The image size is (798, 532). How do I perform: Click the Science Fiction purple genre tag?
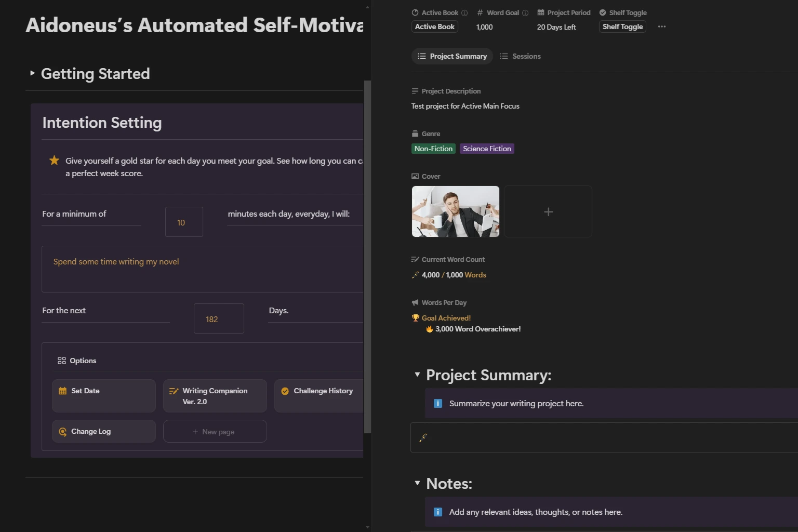point(487,149)
